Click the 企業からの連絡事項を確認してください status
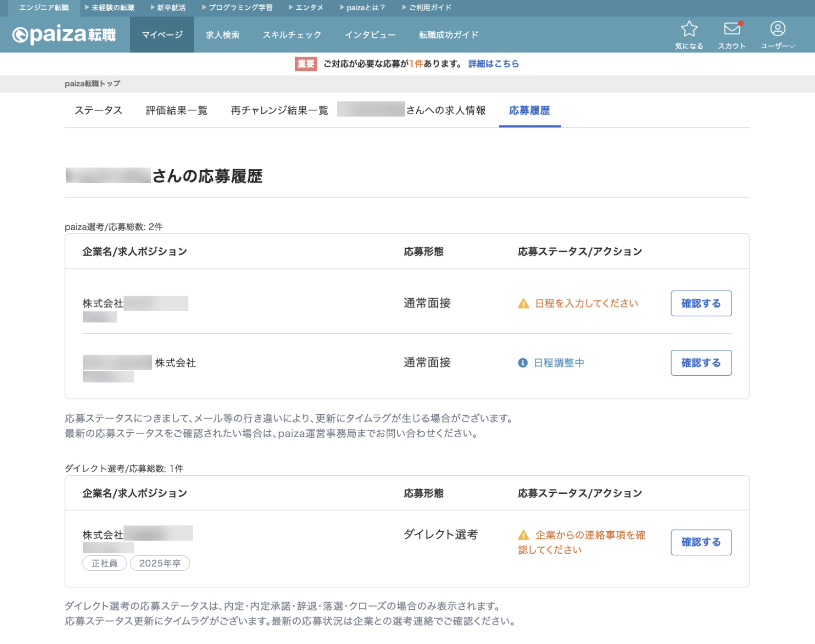 [x=582, y=542]
